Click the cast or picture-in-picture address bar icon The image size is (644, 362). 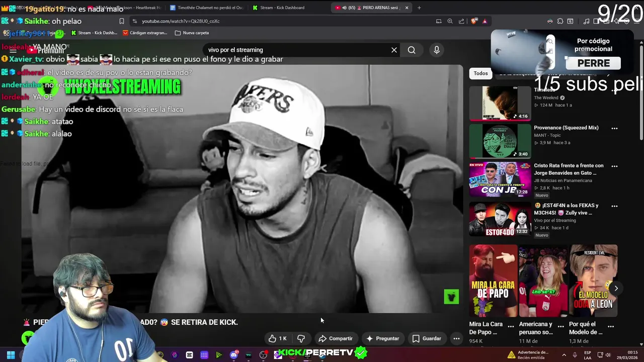(438, 21)
